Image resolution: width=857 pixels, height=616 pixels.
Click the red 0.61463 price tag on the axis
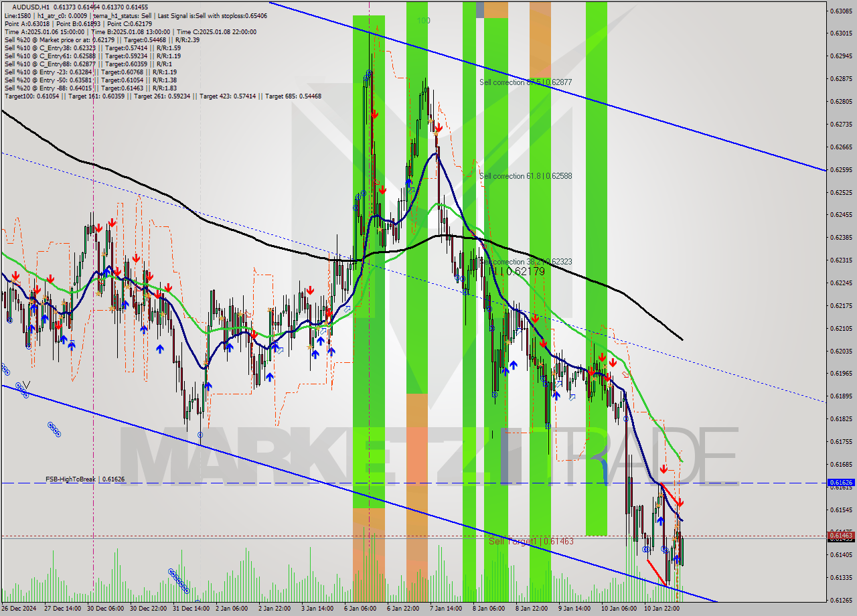(x=841, y=535)
